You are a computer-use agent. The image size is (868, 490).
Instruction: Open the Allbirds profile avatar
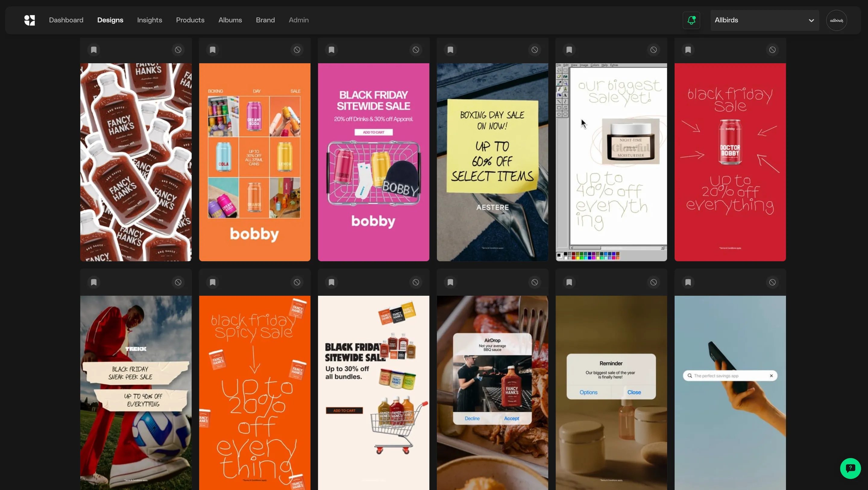point(836,20)
